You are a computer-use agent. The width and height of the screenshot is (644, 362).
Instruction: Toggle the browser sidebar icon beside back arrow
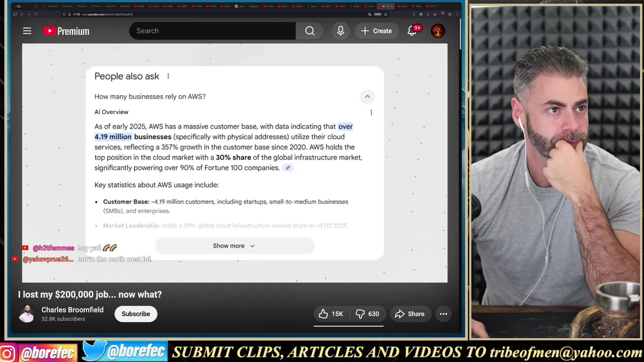pyautogui.click(x=15, y=14)
